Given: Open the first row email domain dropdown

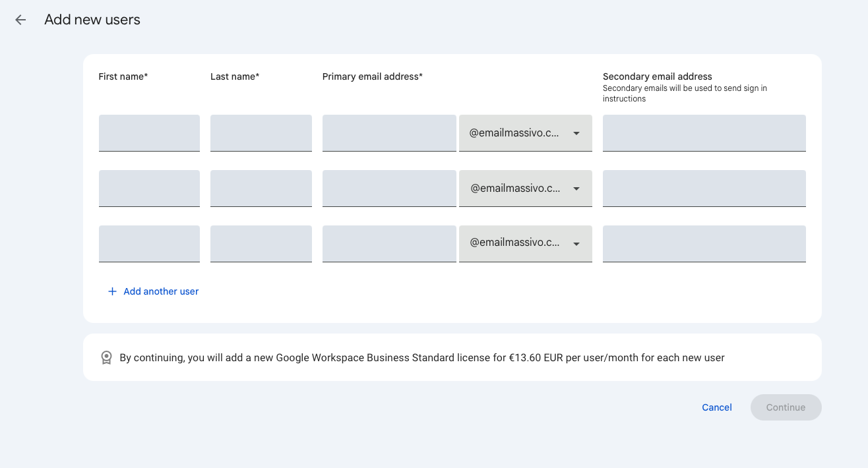Looking at the screenshot, I should [x=525, y=133].
